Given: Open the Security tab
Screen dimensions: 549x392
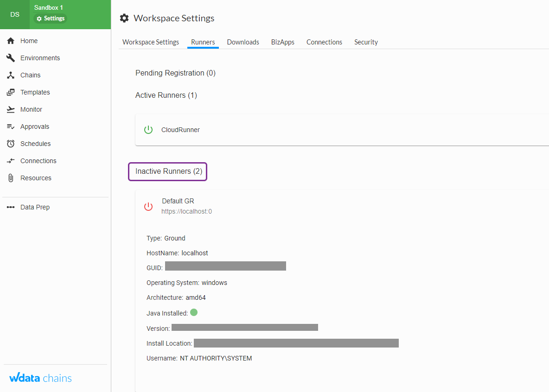Looking at the screenshot, I should pos(366,42).
